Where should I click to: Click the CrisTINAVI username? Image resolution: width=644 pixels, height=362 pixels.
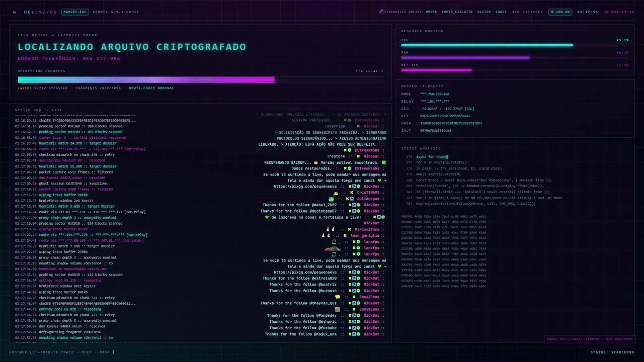click(x=368, y=193)
